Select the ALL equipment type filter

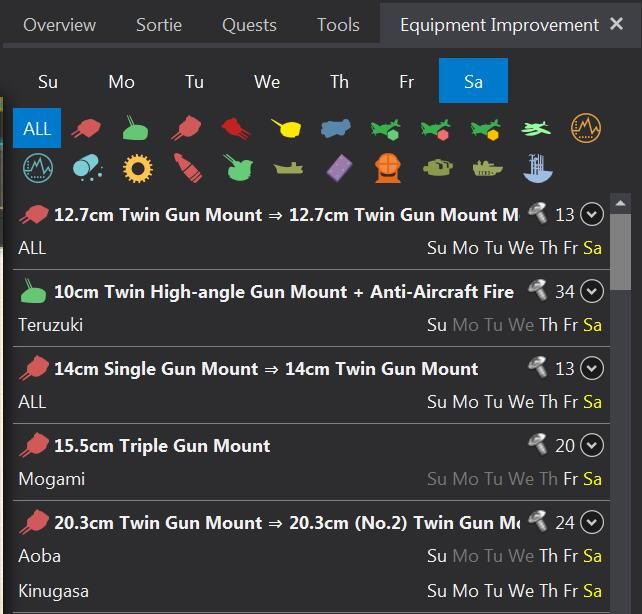tap(37, 128)
